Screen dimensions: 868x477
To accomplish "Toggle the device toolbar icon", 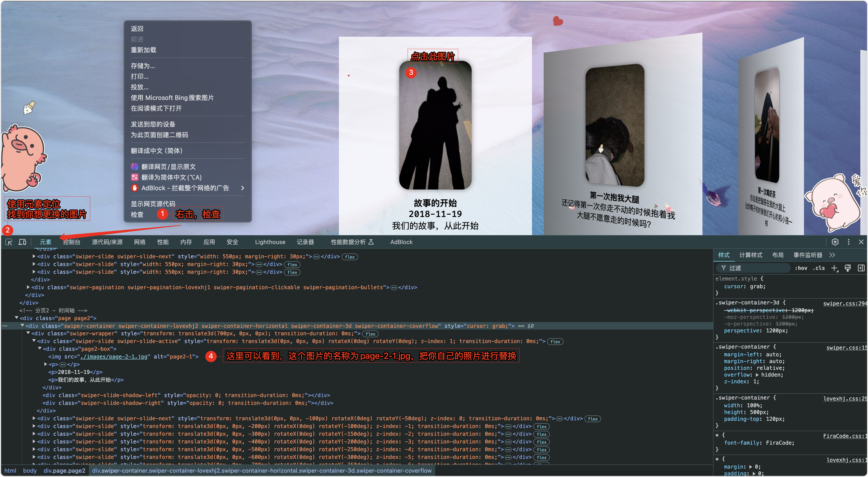I will [22, 242].
